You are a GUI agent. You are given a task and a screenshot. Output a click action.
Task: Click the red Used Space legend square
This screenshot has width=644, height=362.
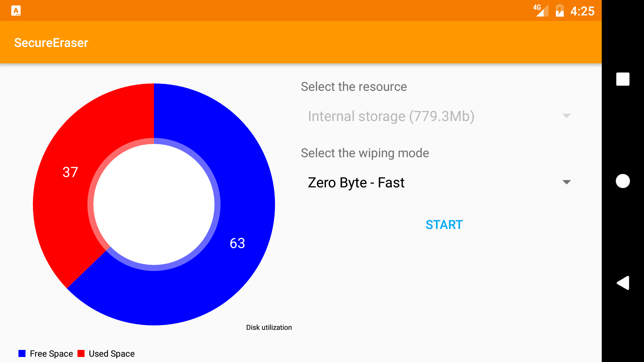tap(81, 354)
